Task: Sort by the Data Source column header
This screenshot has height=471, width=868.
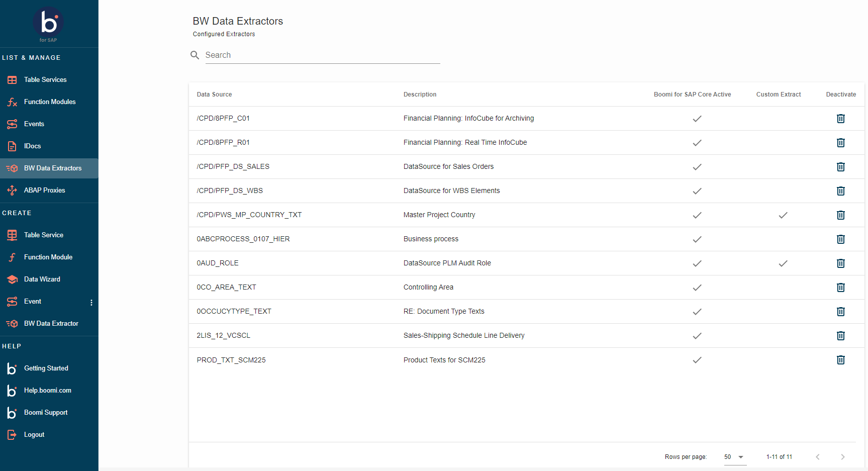Action: (x=214, y=95)
